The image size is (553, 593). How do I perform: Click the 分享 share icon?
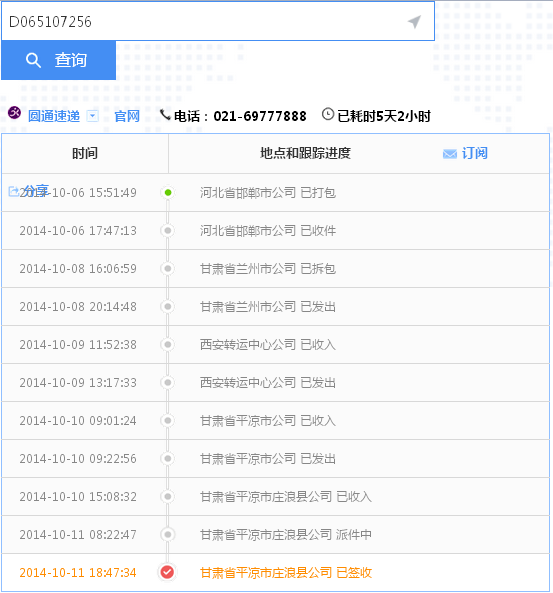[x=14, y=191]
